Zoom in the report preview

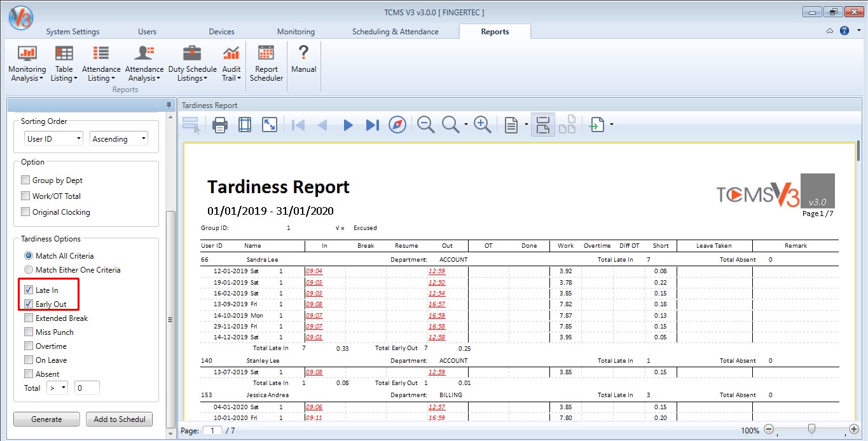point(483,125)
